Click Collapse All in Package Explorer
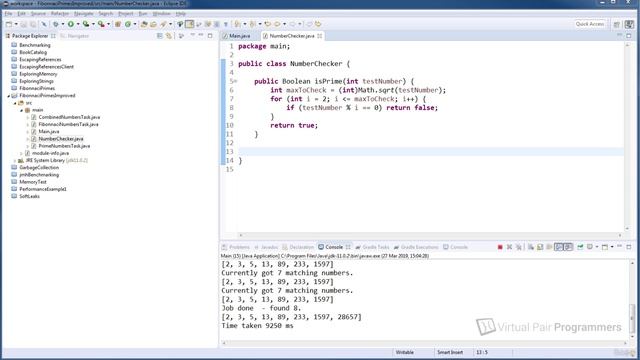This screenshot has width=640, height=360. click(160, 36)
